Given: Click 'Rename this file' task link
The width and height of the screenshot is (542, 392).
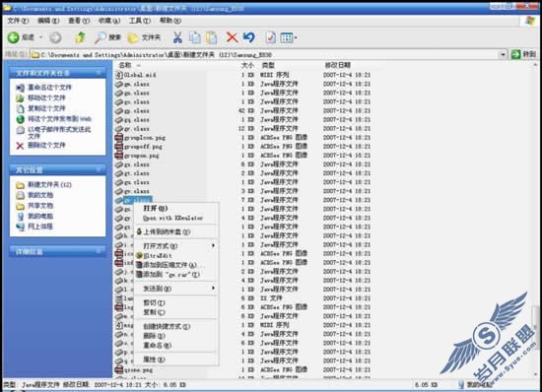Looking at the screenshot, I should 49,88.
